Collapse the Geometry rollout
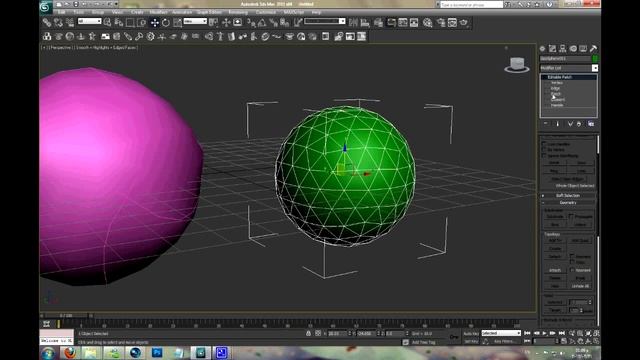The image size is (640, 360). (x=568, y=203)
